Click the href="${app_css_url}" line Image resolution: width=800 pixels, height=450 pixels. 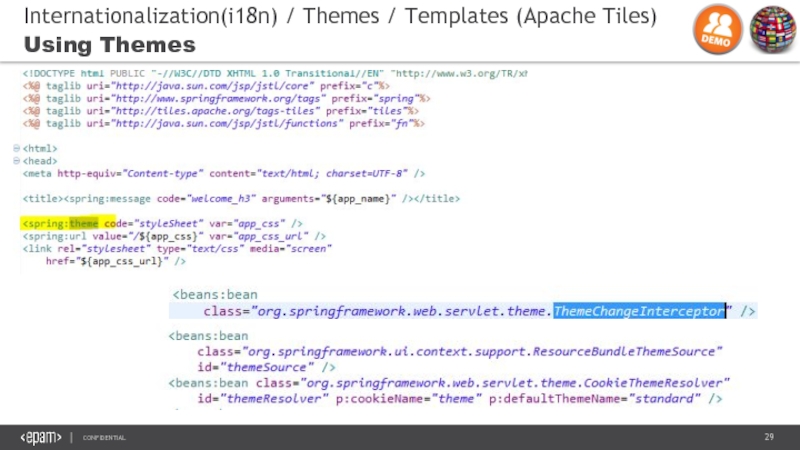pyautogui.click(x=116, y=261)
